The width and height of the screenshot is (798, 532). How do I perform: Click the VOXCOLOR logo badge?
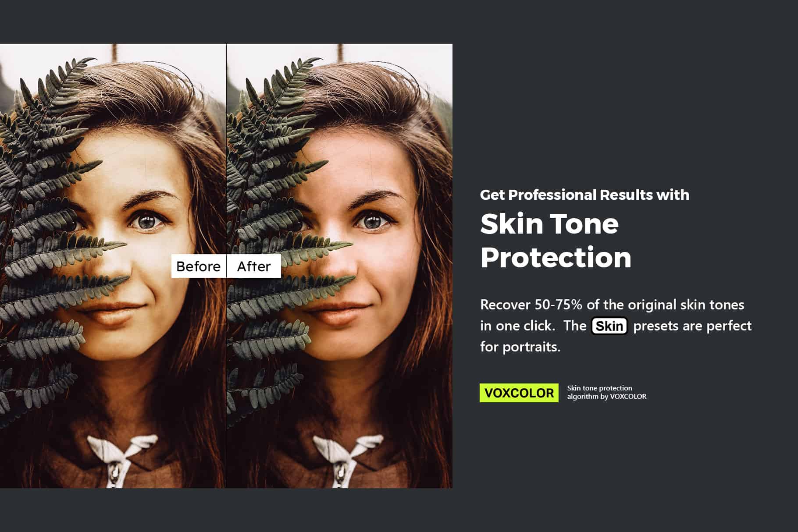[519, 393]
